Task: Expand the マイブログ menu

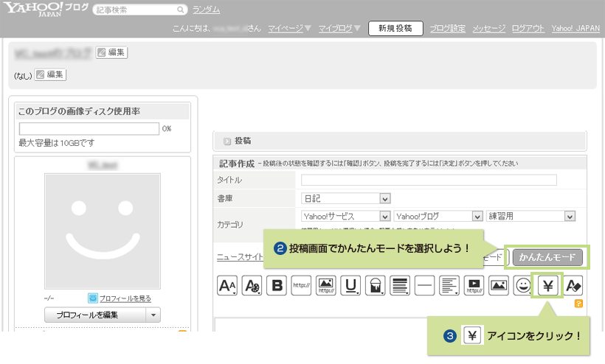Action: tap(339, 28)
